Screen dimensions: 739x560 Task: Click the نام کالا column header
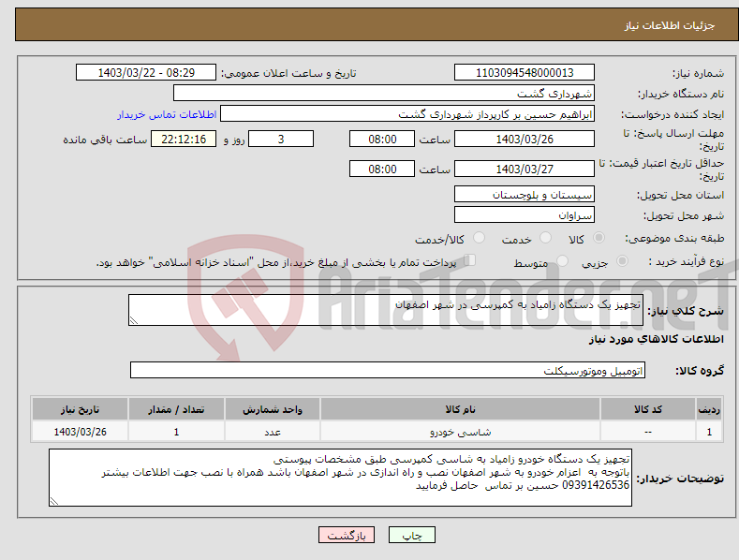click(x=460, y=409)
